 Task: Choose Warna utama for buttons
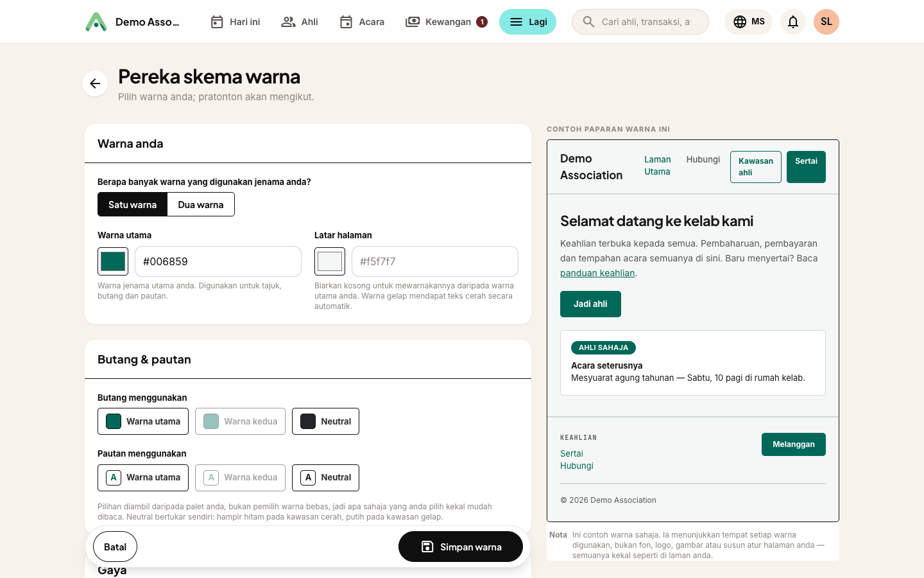pos(143,421)
